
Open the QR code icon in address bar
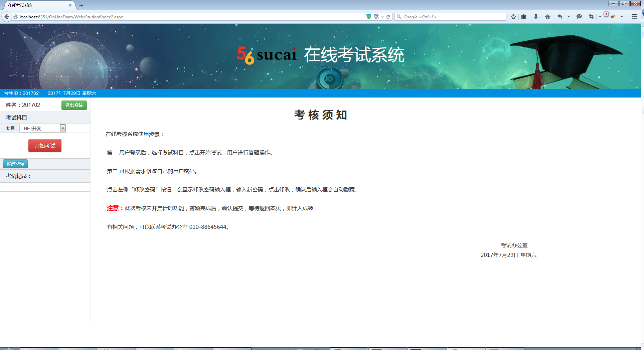coord(376,17)
